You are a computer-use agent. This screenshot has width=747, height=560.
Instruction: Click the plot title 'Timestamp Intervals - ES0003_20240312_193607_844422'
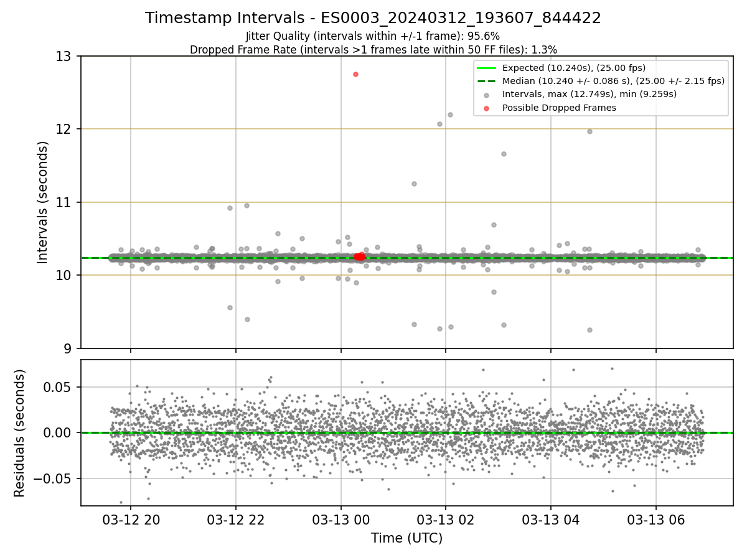[373, 18]
